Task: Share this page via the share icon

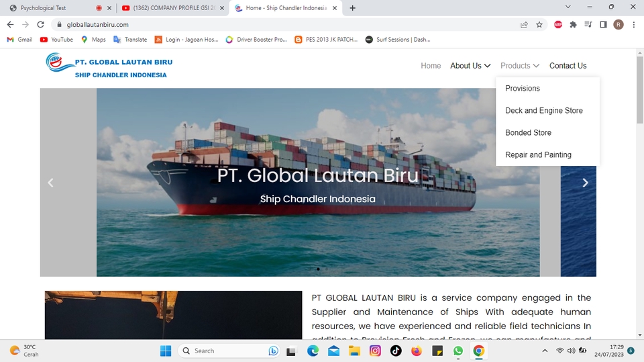Action: click(x=524, y=25)
